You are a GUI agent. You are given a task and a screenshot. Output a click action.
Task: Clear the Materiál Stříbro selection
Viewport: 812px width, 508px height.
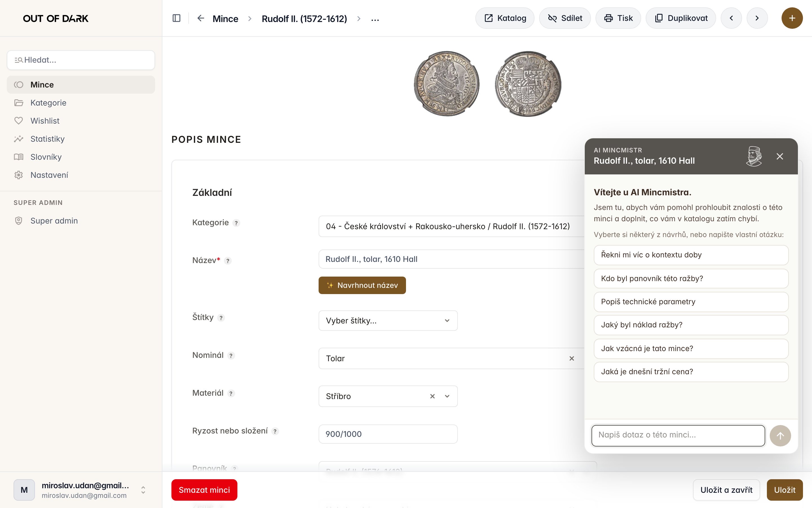pyautogui.click(x=433, y=396)
